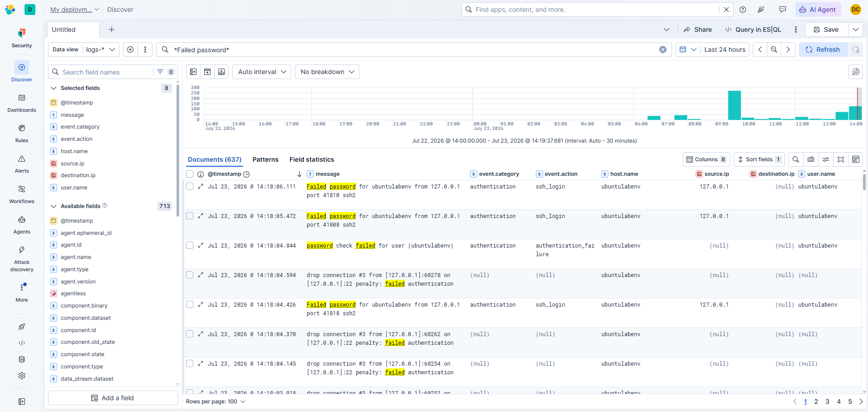The image size is (868, 412).
Task: Open Workflows in side navigation
Action: (22, 194)
